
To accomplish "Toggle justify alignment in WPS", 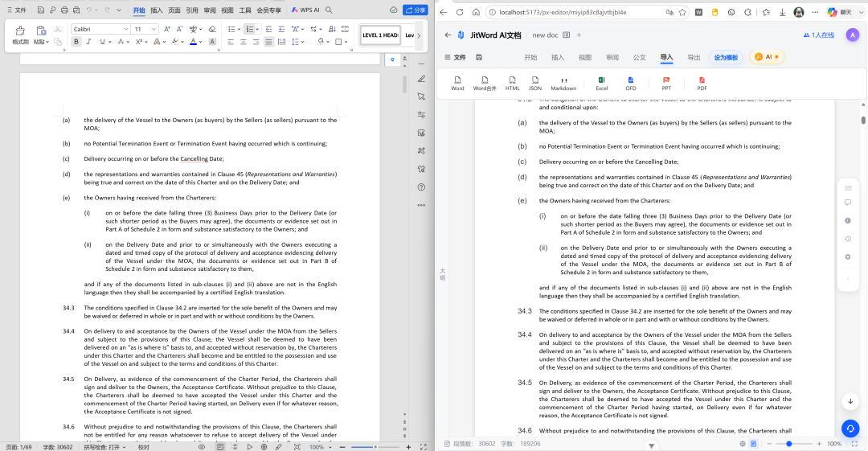I will coord(268,42).
